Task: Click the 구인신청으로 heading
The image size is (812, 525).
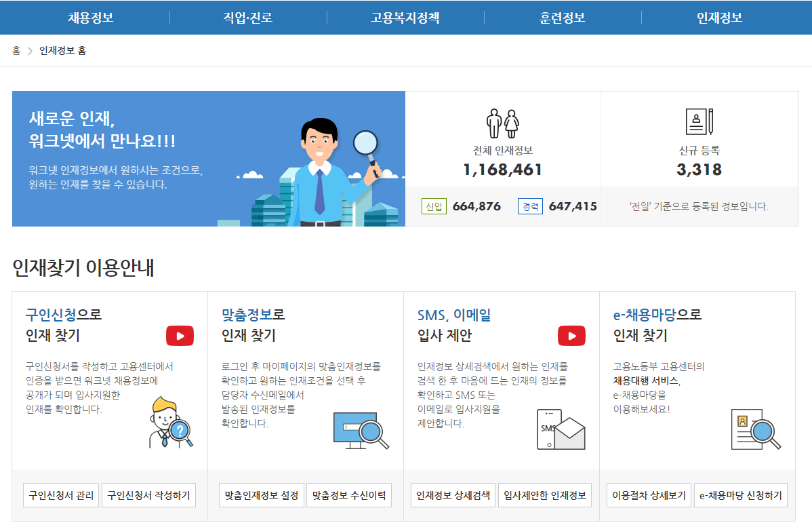Action: tap(64, 315)
